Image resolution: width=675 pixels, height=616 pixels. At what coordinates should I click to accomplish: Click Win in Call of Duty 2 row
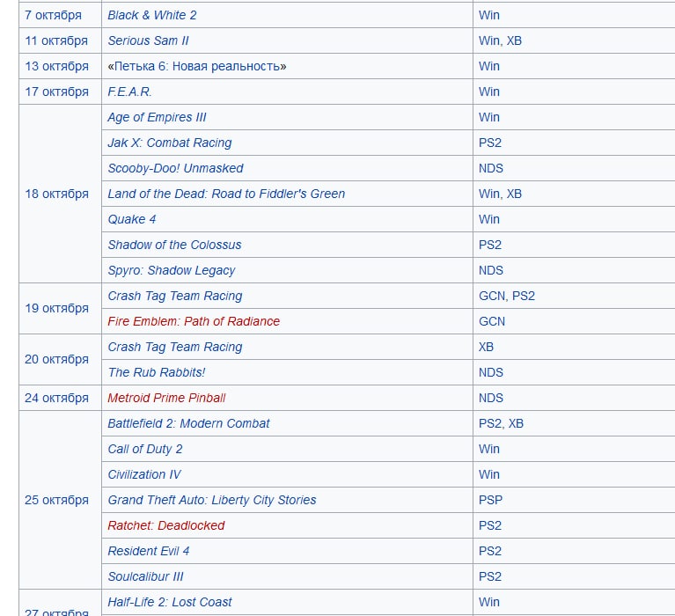(489, 449)
